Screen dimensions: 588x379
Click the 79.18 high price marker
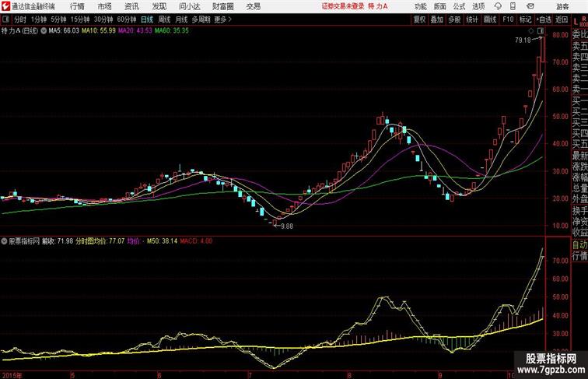(x=523, y=40)
